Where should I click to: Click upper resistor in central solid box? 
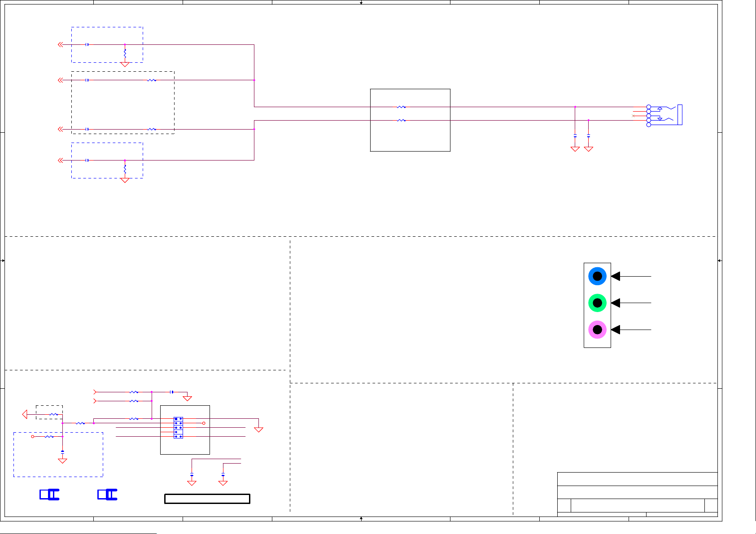coord(401,107)
